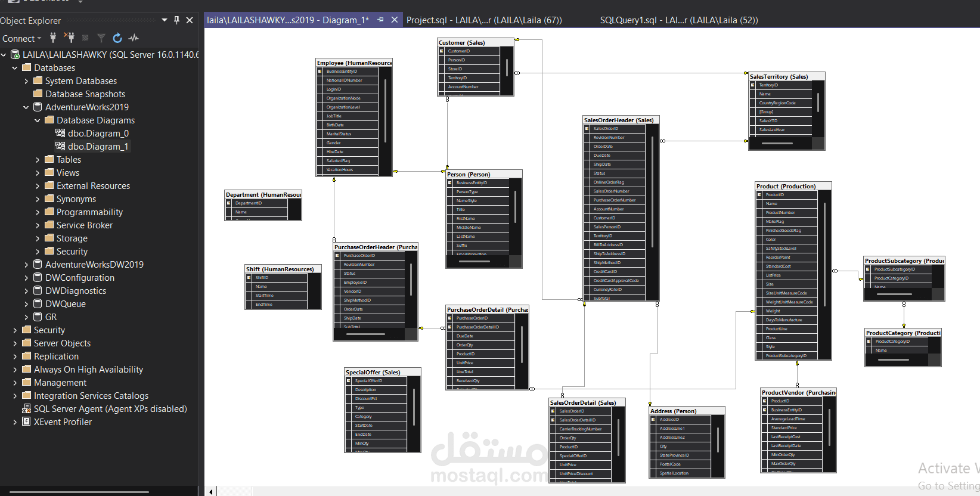Viewport: 980px width, 496px height.
Task: Open Activity Monitor pulse icon
Action: tap(134, 38)
